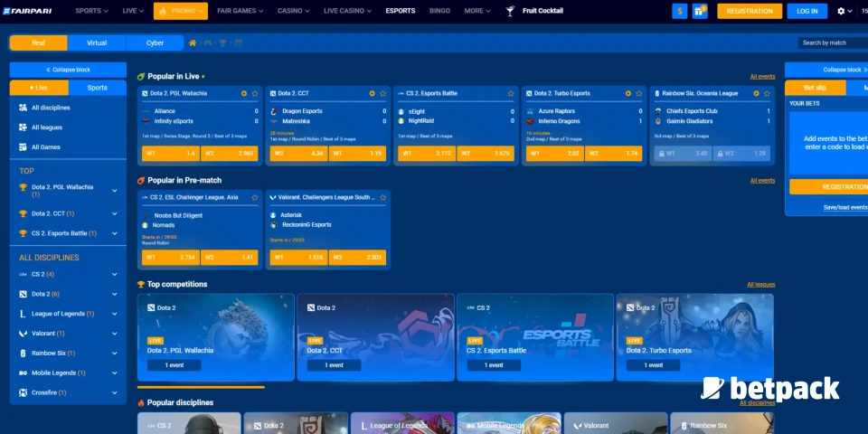The height and width of the screenshot is (434, 868).
Task: Open the CASINO menu
Action: (x=294, y=11)
